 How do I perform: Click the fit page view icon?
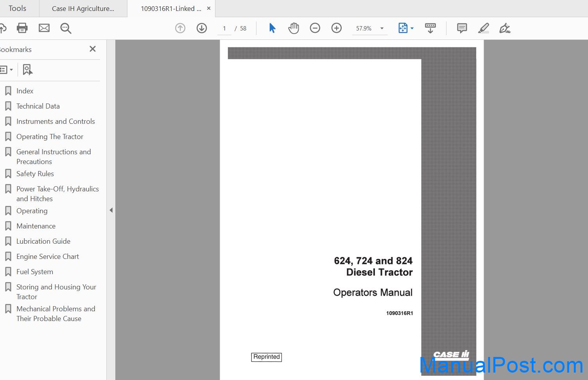click(x=403, y=28)
